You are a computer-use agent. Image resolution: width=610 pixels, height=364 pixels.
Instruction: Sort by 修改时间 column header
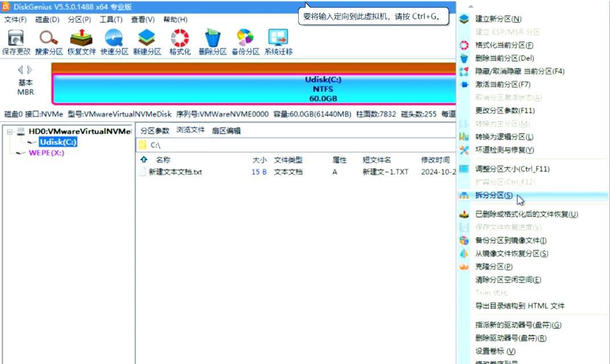click(435, 160)
